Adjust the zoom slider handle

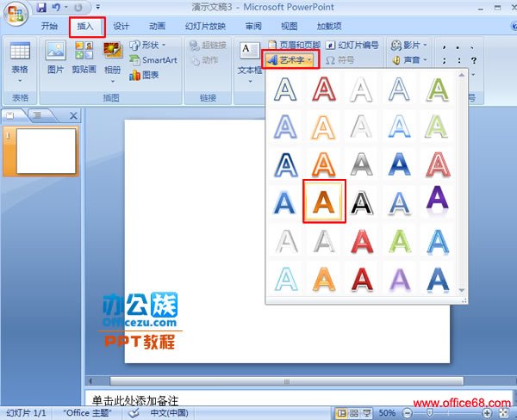430,412
